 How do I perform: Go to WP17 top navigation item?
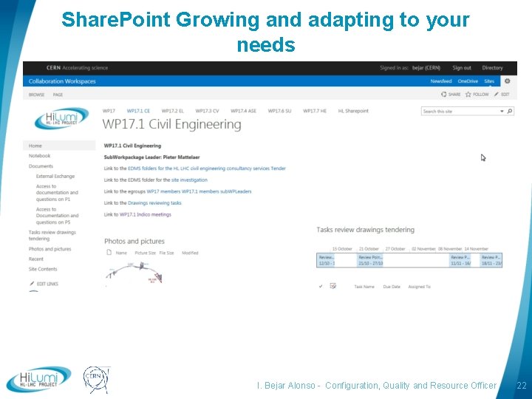[x=109, y=111]
